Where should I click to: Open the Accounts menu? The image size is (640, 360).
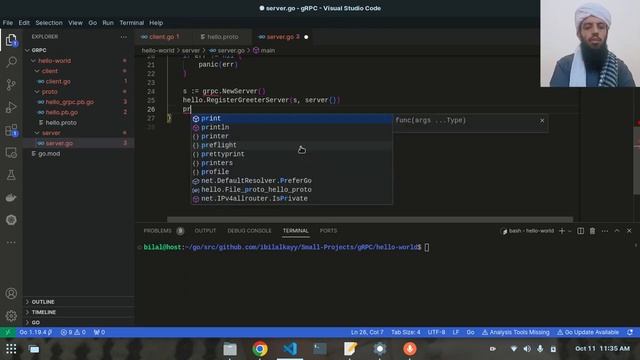tap(11, 293)
